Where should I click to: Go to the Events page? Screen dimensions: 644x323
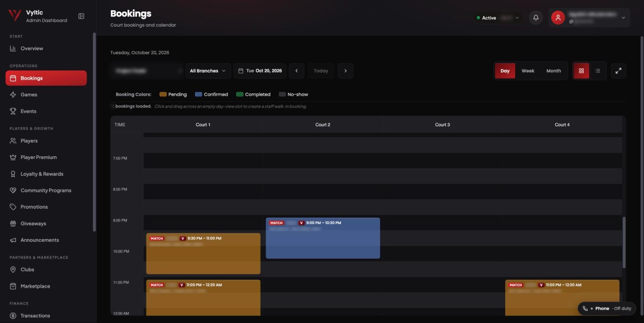pyautogui.click(x=46, y=111)
